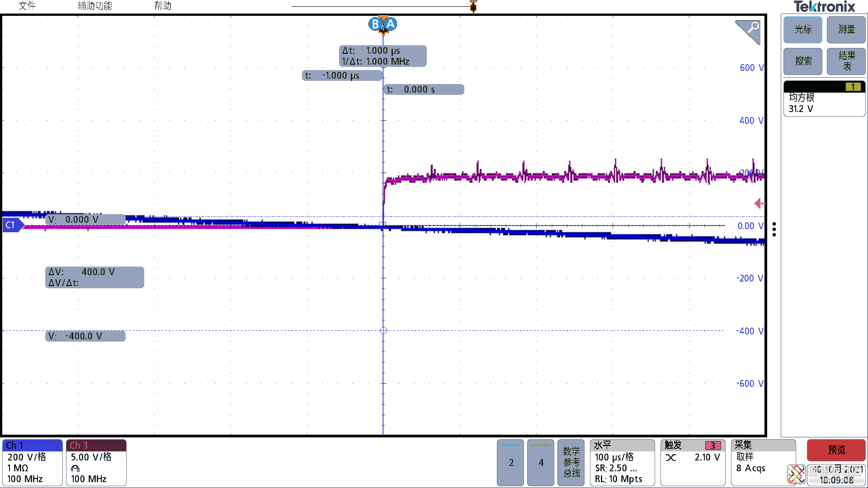Click the ΔV 400.0 V readout
This screenshot has width=868, height=488.
point(94,277)
